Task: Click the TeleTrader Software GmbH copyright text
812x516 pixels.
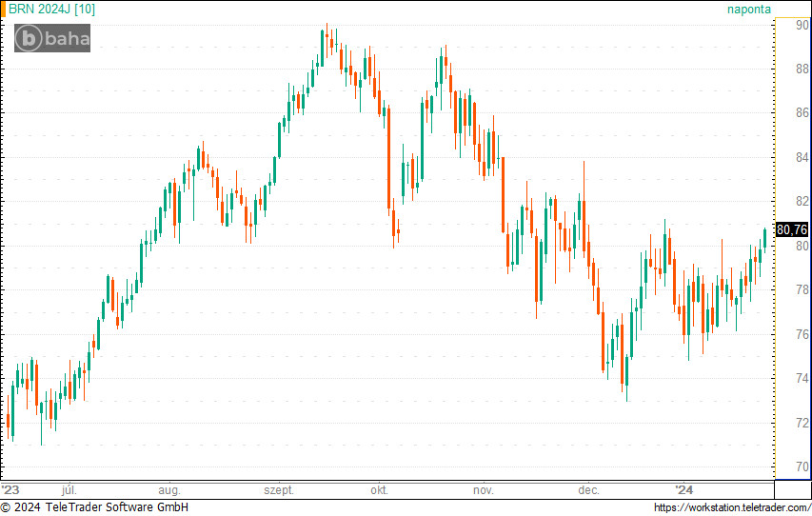Action: [x=94, y=507]
